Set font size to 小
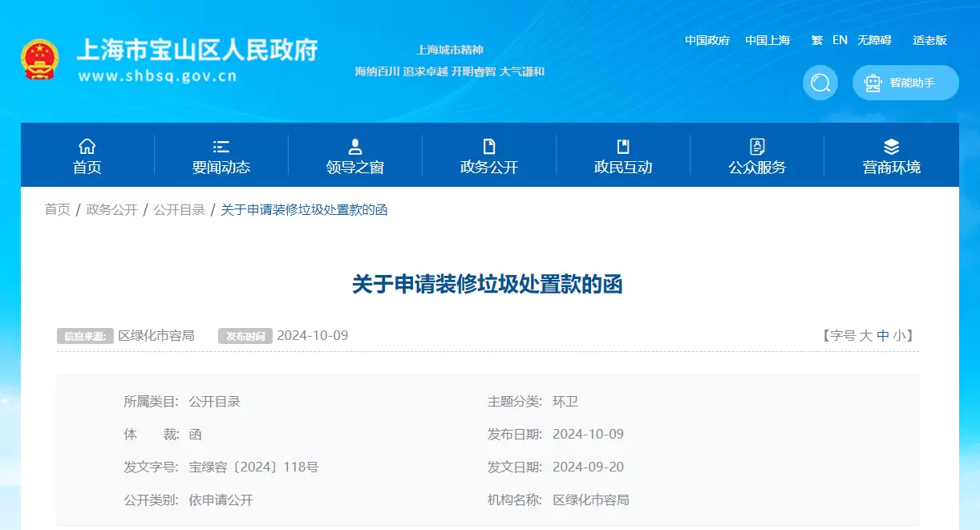 coord(899,336)
